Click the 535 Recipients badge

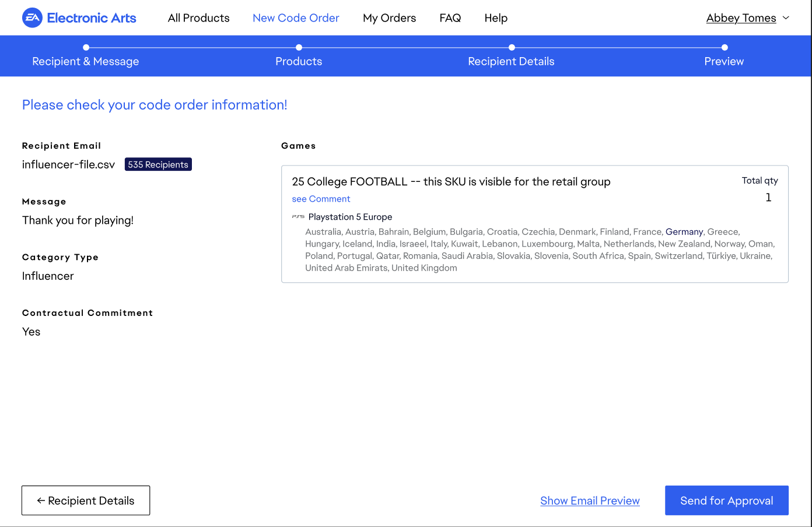point(158,164)
